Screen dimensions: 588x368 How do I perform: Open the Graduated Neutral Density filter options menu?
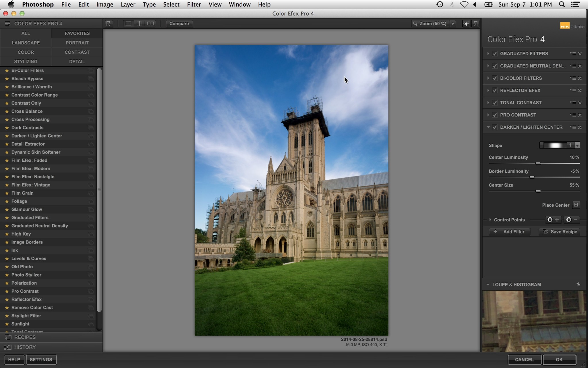click(x=573, y=66)
